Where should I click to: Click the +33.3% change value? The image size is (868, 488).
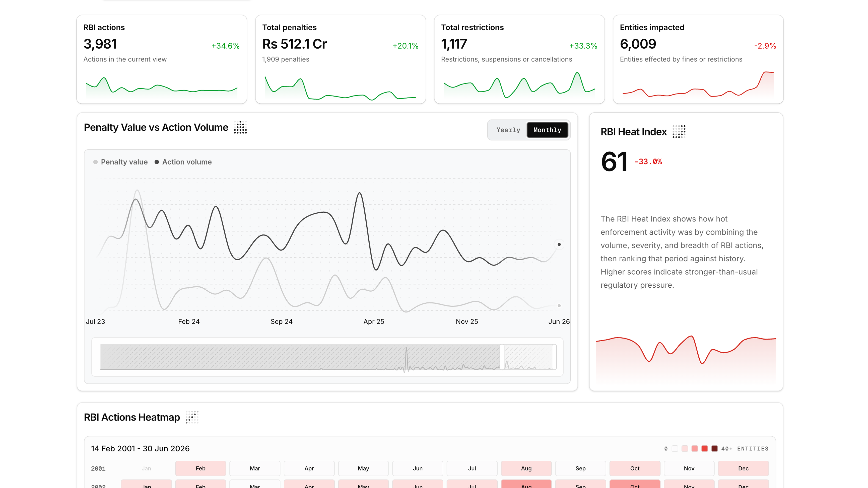[583, 46]
